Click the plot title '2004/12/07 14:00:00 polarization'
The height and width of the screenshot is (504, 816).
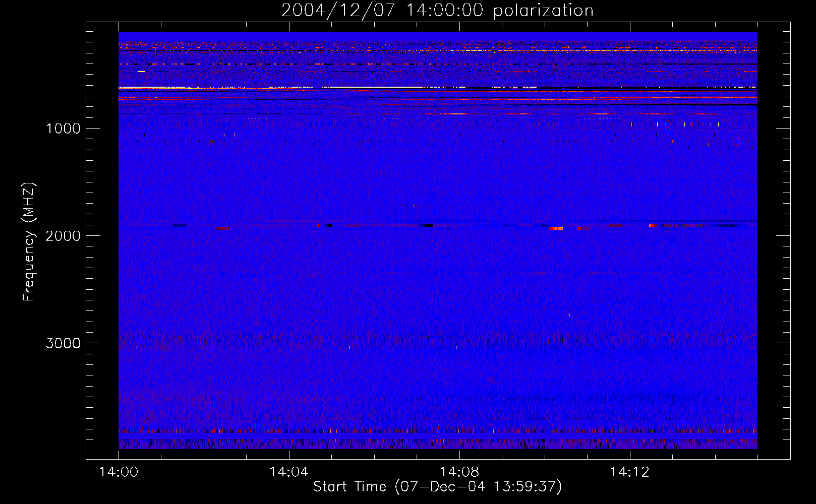[437, 11]
